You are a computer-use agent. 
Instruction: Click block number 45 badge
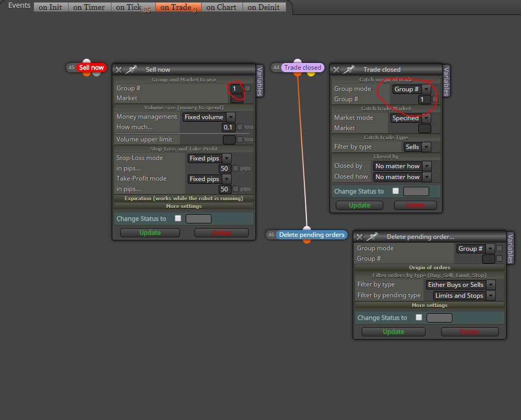tap(71, 68)
